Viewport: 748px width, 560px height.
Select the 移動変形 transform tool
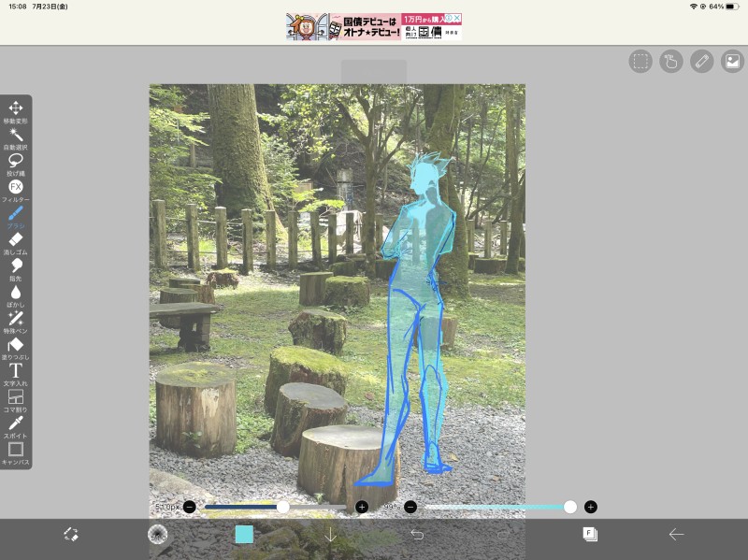coord(16,112)
